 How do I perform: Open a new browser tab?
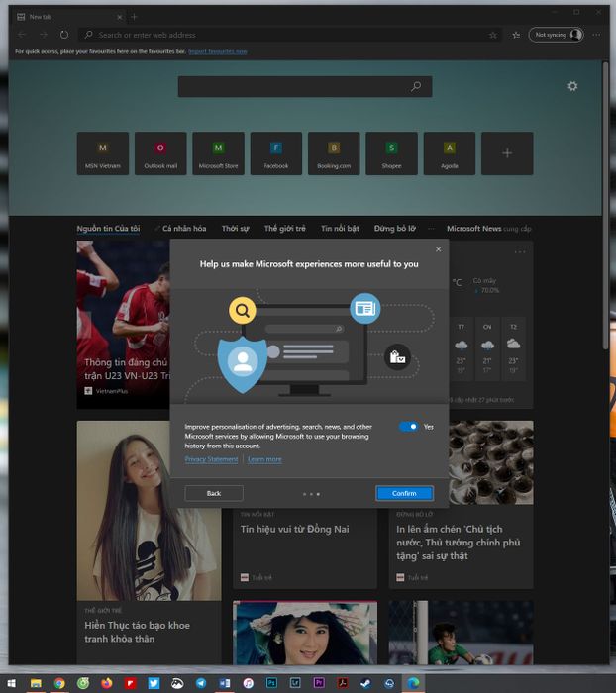[x=134, y=17]
